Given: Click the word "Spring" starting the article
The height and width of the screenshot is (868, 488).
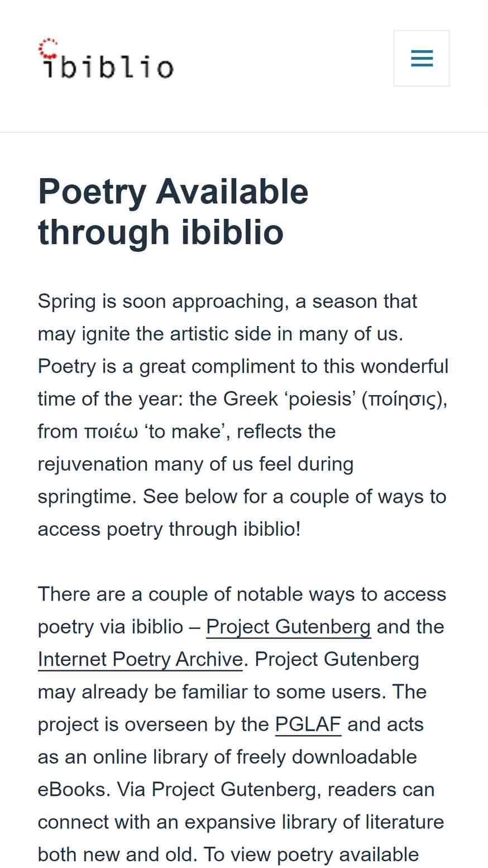Looking at the screenshot, I should (67, 302).
